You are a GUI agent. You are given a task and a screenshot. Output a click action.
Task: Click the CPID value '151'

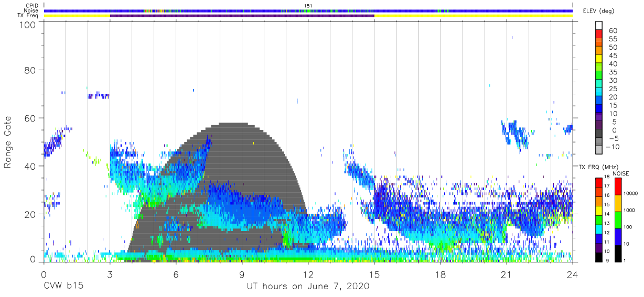pos(308,6)
